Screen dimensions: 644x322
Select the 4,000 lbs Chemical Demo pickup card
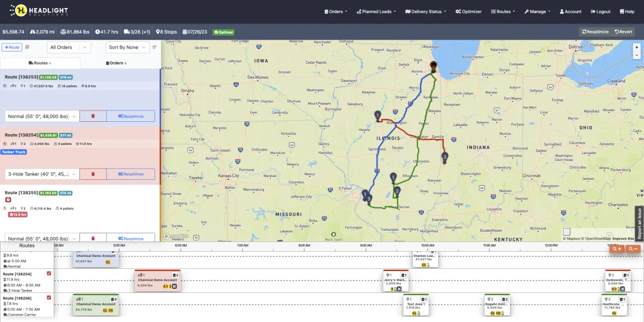(x=157, y=281)
